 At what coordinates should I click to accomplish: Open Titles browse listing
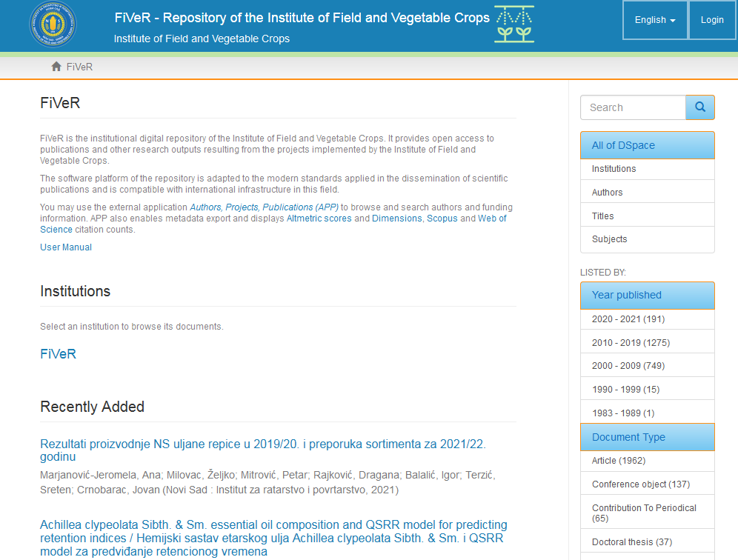[602, 216]
